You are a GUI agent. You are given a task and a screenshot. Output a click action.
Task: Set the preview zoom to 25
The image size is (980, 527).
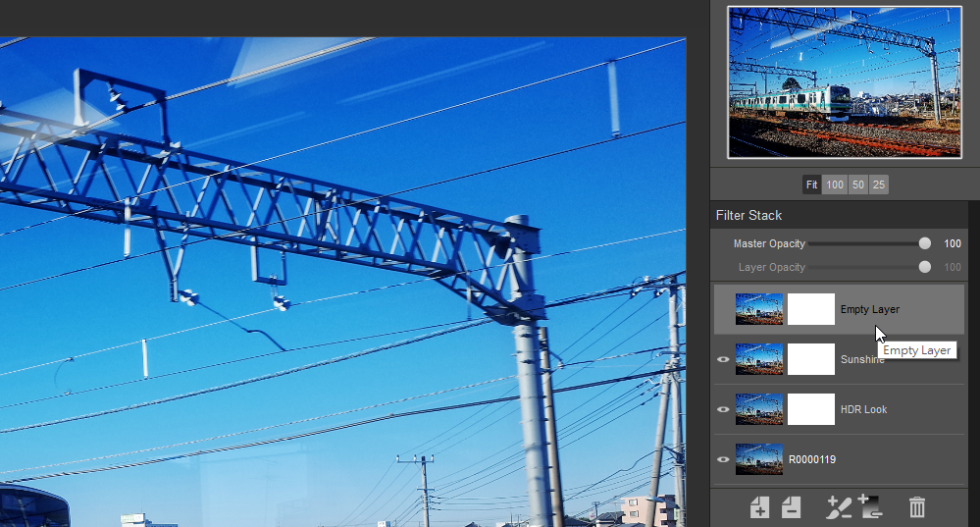879,184
